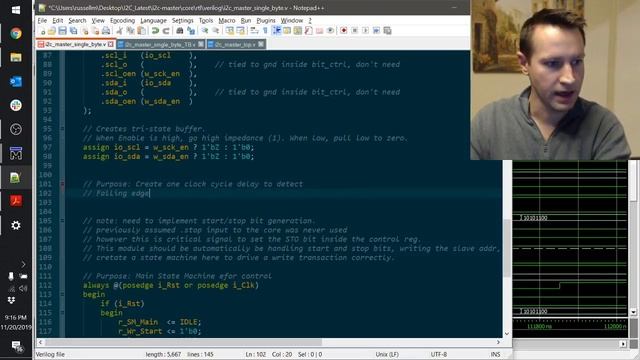This screenshot has width=640, height=360.
Task: Zoom out of the editor text
Action: [215, 31]
